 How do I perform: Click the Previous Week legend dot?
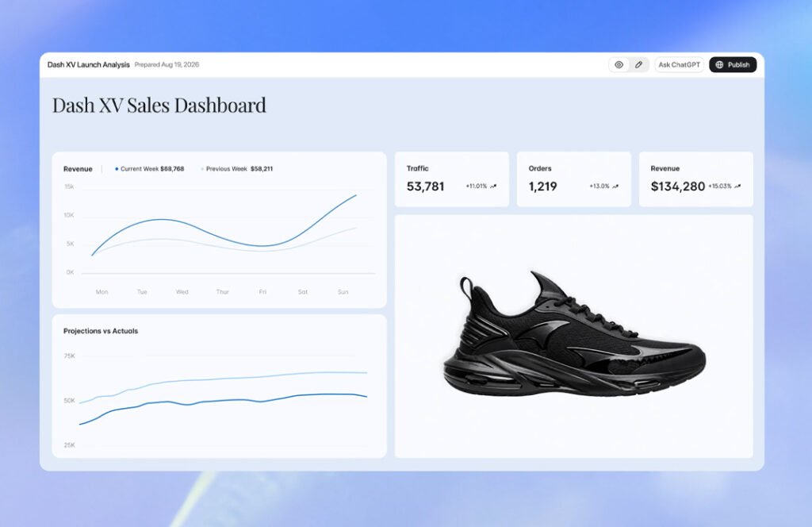tap(202, 169)
